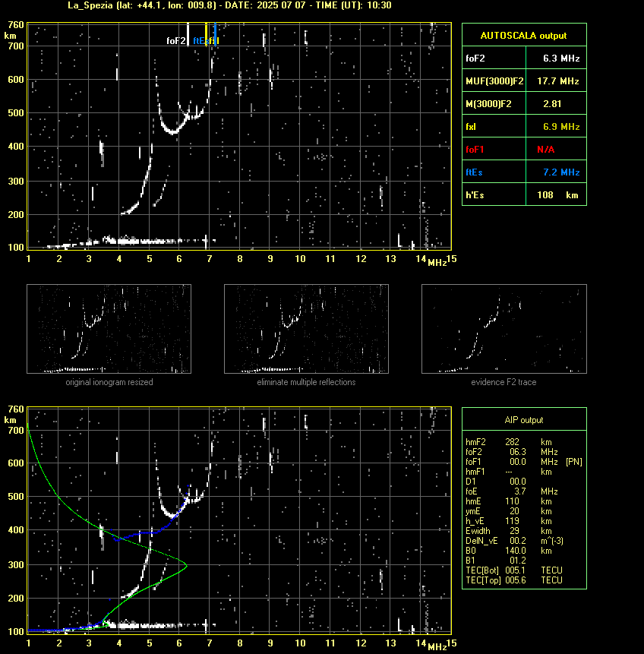Click the Ewidth '29 km' row
This screenshot has height=654, width=644.
click(509, 531)
